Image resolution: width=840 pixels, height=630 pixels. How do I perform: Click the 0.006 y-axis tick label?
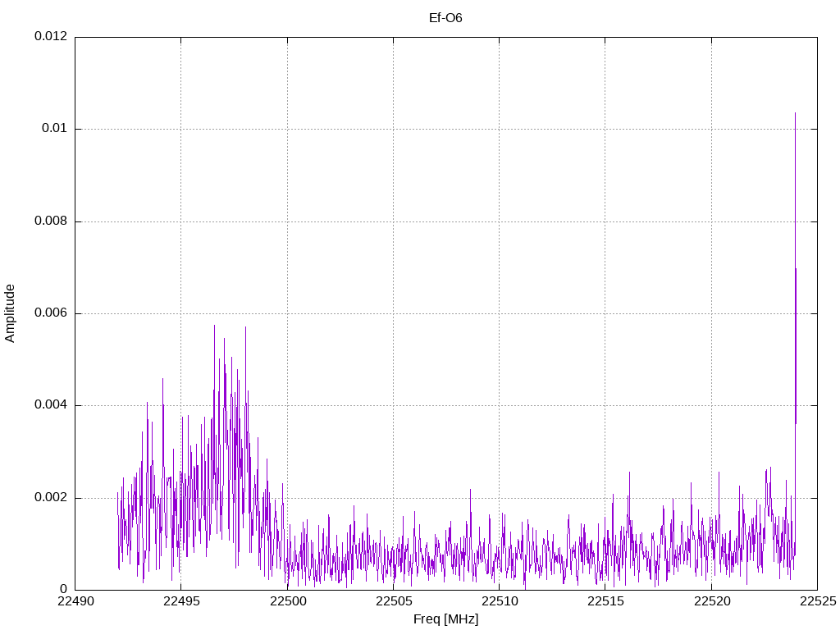tap(51, 313)
